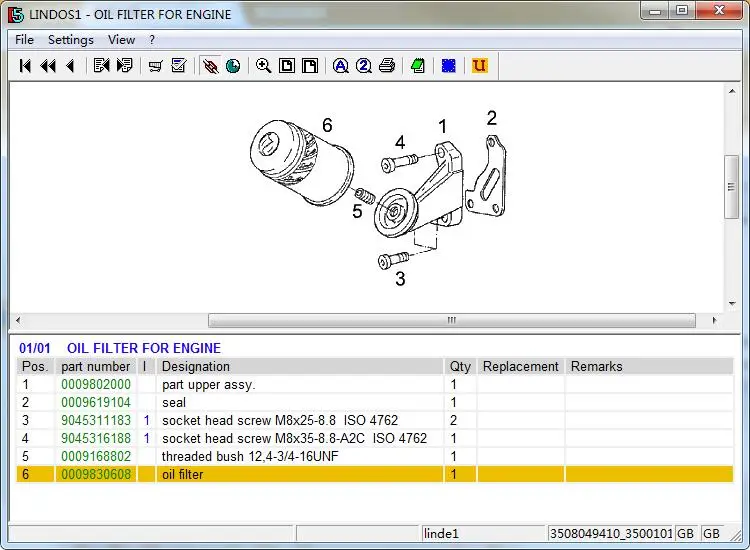Click part number 0009830608
The width and height of the screenshot is (750, 550).
tap(96, 474)
